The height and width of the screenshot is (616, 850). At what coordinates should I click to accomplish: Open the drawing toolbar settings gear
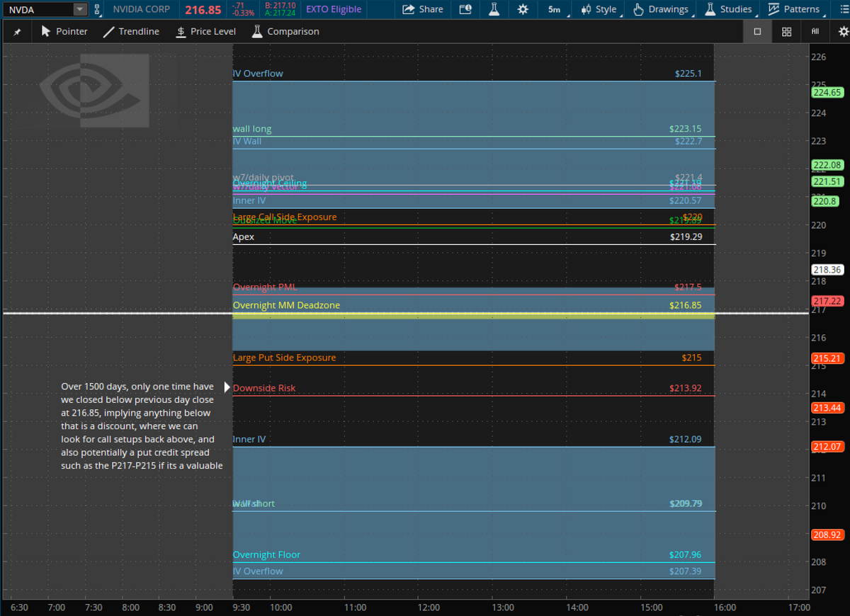[843, 31]
